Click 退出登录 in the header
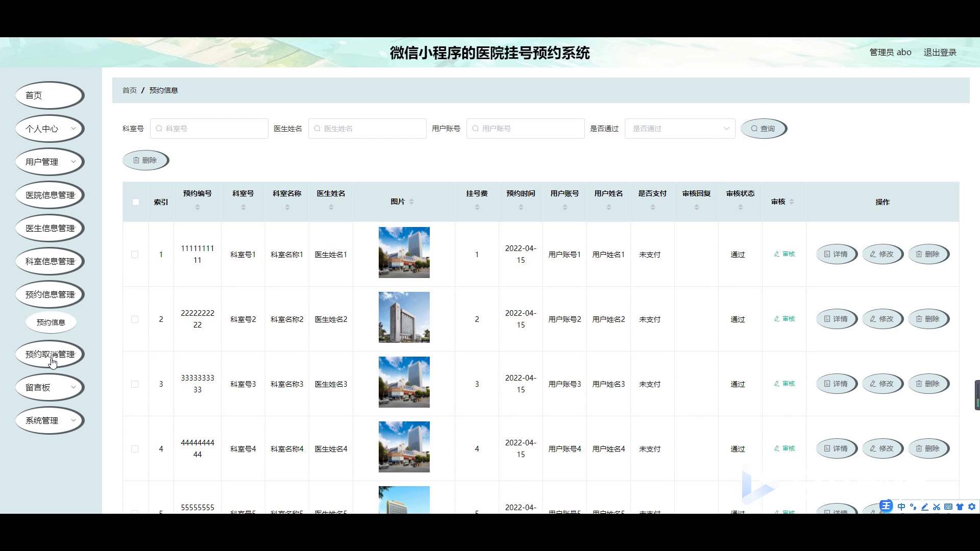The image size is (980, 551). tap(940, 53)
